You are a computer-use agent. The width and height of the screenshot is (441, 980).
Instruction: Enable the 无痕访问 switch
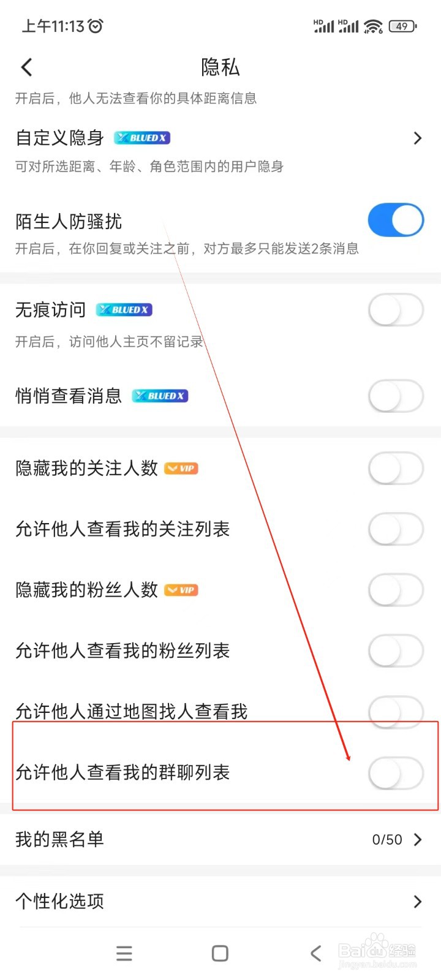396,311
